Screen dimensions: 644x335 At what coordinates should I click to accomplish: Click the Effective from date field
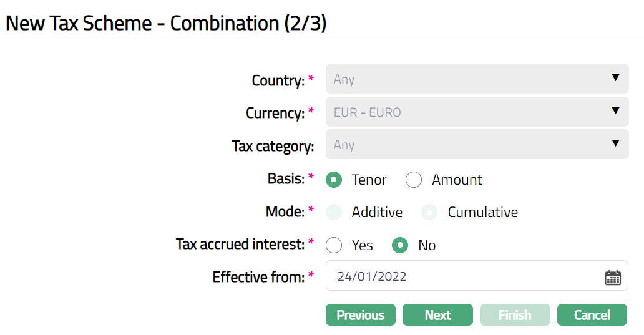(462, 276)
